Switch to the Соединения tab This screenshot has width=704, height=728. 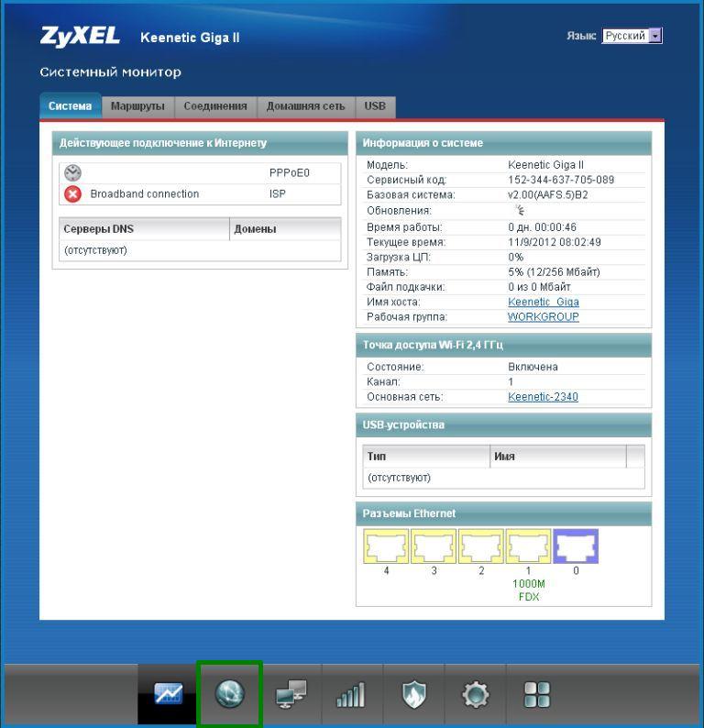tap(215, 106)
